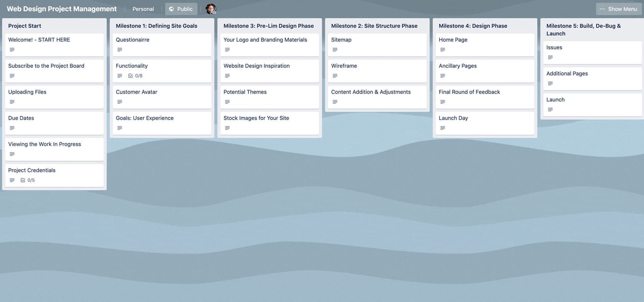Open the Customer Avatar card

click(x=162, y=97)
